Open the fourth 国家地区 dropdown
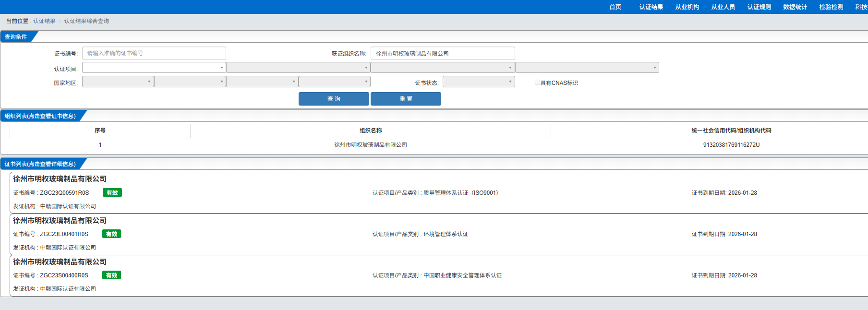 pos(335,82)
